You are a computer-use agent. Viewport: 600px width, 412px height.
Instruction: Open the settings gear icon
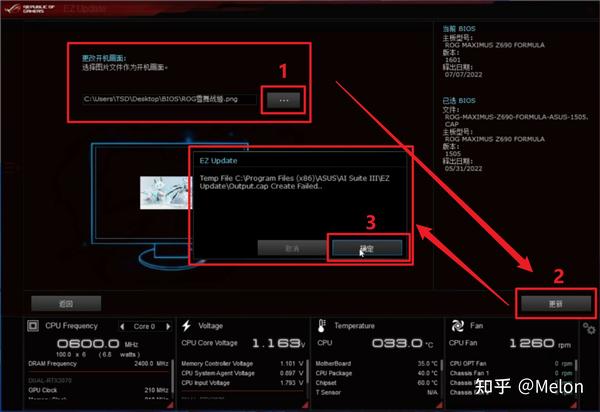[x=589, y=328]
